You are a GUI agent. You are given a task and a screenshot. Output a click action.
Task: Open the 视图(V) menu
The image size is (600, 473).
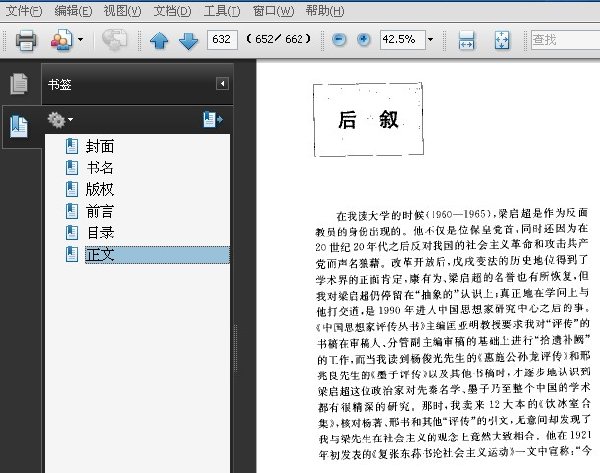[x=122, y=11]
